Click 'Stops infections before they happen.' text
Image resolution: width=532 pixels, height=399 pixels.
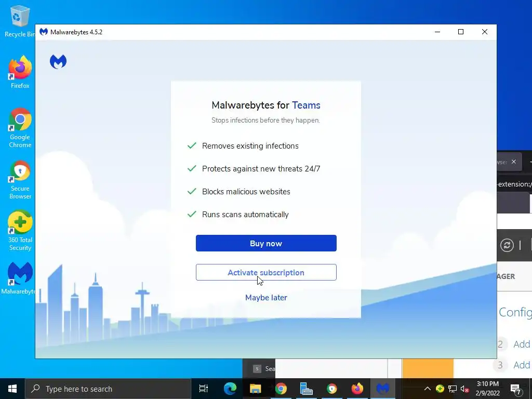[265, 120]
